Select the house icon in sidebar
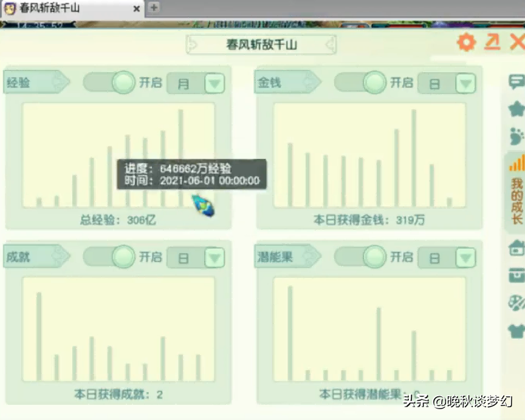 pyautogui.click(x=515, y=249)
